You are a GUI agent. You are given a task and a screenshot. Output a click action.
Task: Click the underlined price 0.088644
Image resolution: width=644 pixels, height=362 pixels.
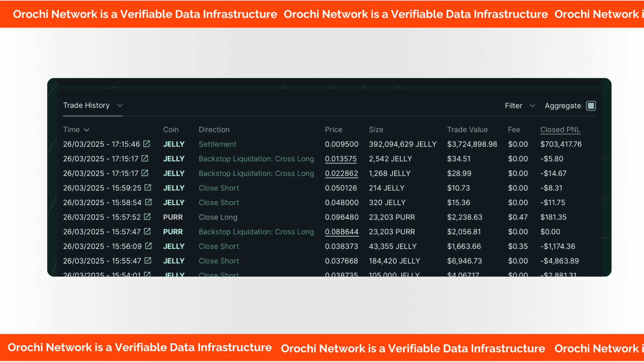pos(342,232)
